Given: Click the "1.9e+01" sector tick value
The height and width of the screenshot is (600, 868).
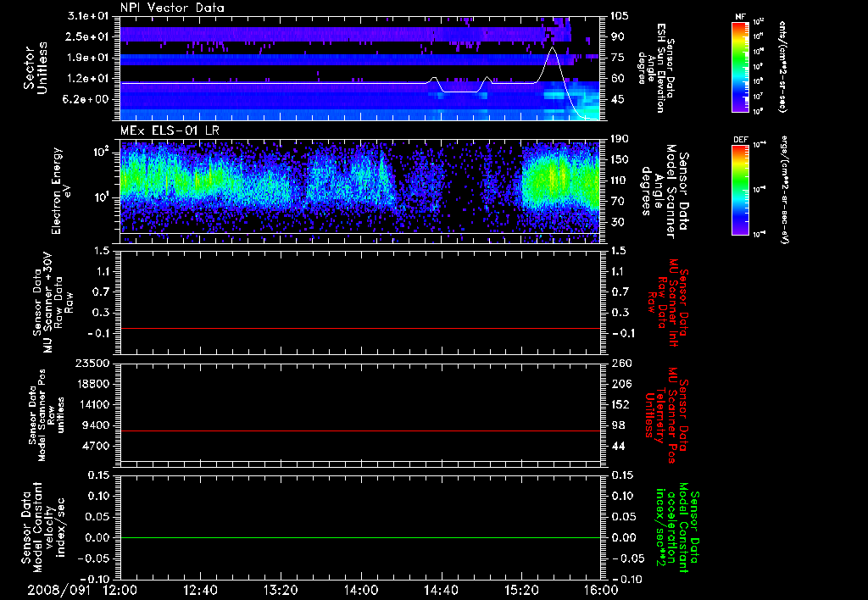Looking at the screenshot, I should (x=88, y=58).
